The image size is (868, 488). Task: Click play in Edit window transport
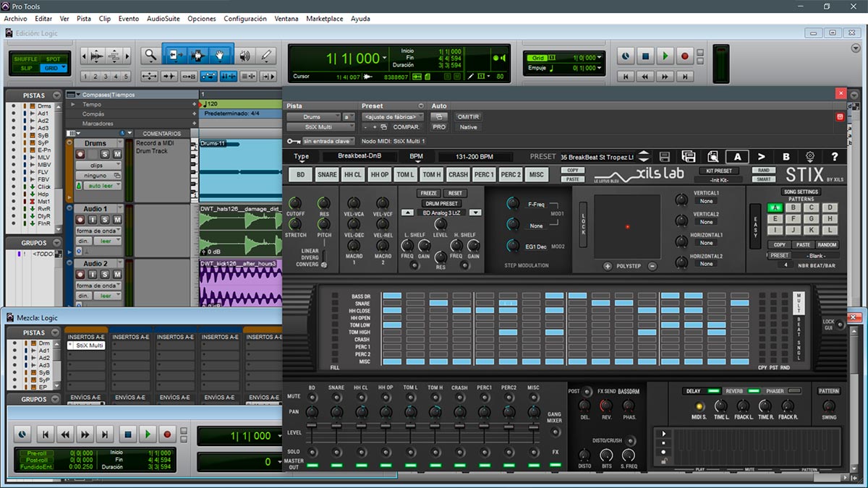665,56
